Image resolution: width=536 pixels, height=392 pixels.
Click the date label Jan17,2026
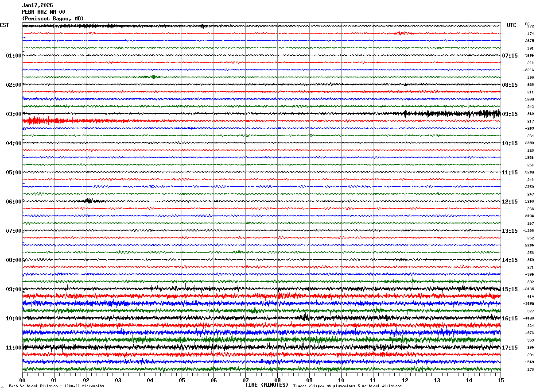pos(37,5)
